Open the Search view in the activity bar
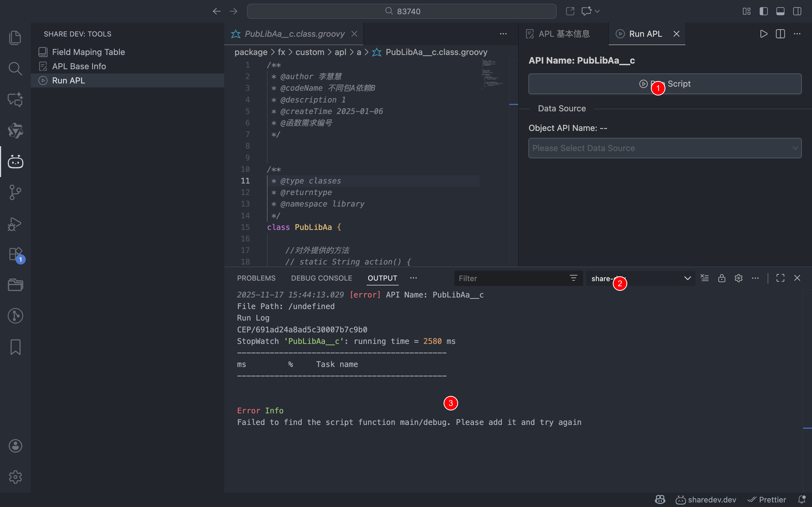The height and width of the screenshot is (507, 812). [x=15, y=68]
